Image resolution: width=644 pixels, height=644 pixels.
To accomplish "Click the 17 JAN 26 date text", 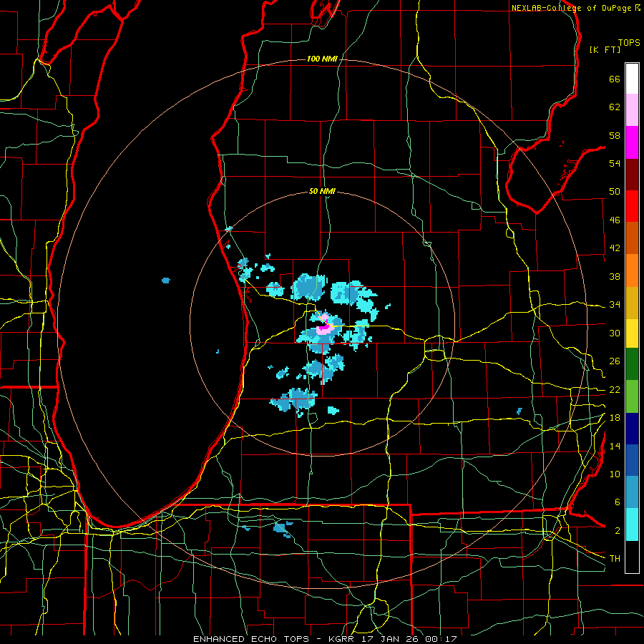I will coord(390,639).
